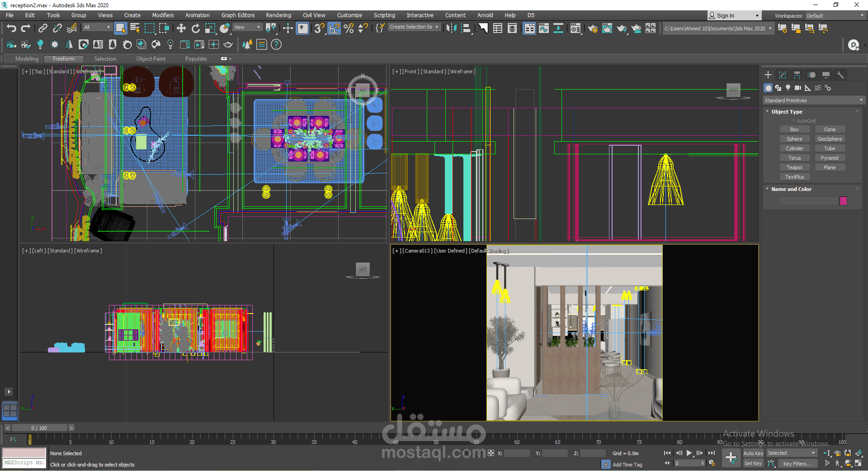The image size is (868, 471).
Task: Open the Modify tab in the command panel
Action: (783, 75)
